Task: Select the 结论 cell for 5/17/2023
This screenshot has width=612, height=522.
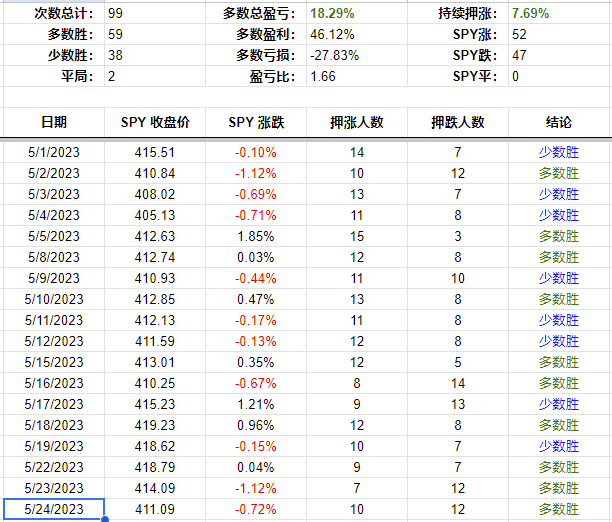Action: coord(559,404)
